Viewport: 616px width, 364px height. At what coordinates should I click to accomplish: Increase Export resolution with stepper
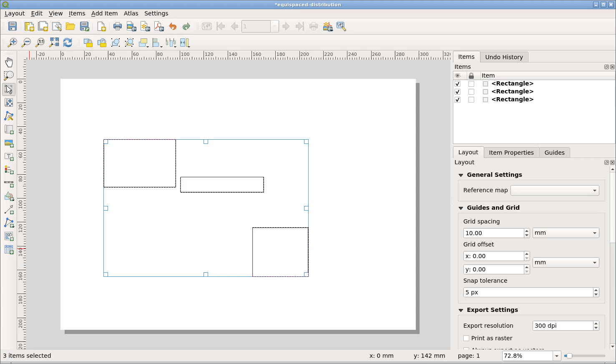[x=596, y=324]
